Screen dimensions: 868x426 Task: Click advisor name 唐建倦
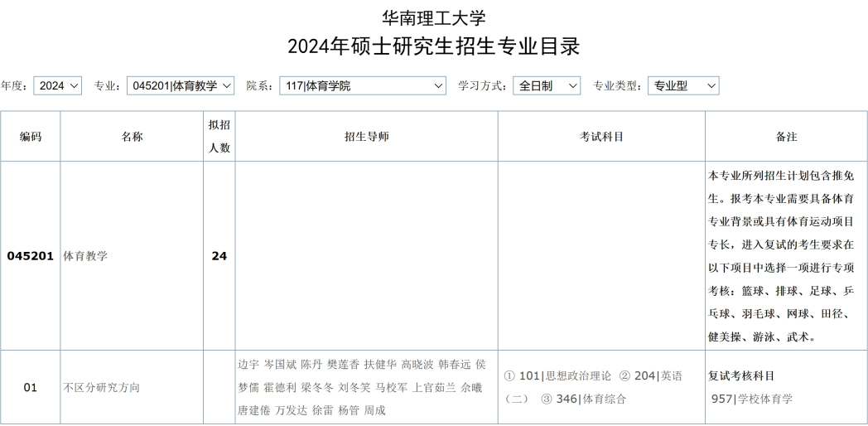(254, 410)
